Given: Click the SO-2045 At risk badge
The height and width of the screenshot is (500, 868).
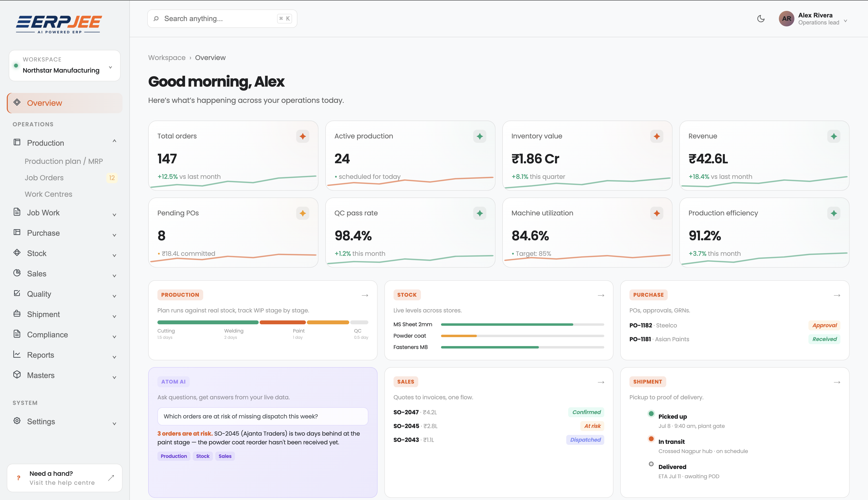Looking at the screenshot, I should [592, 426].
